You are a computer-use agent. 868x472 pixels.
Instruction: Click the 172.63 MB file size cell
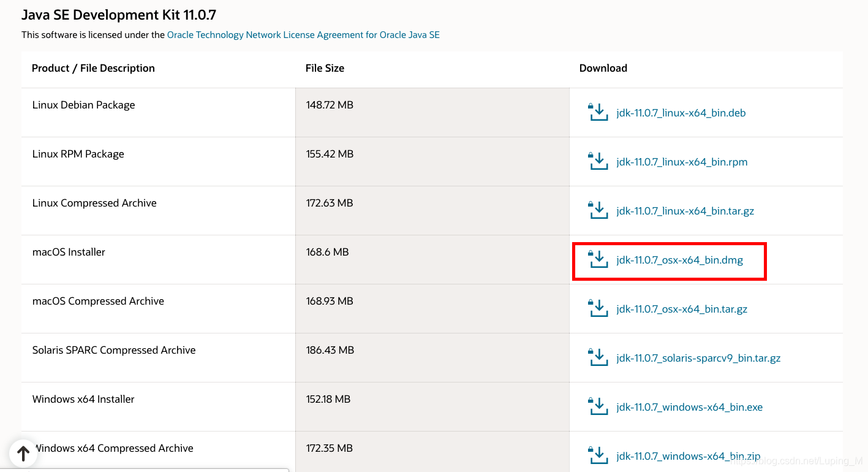click(432, 210)
